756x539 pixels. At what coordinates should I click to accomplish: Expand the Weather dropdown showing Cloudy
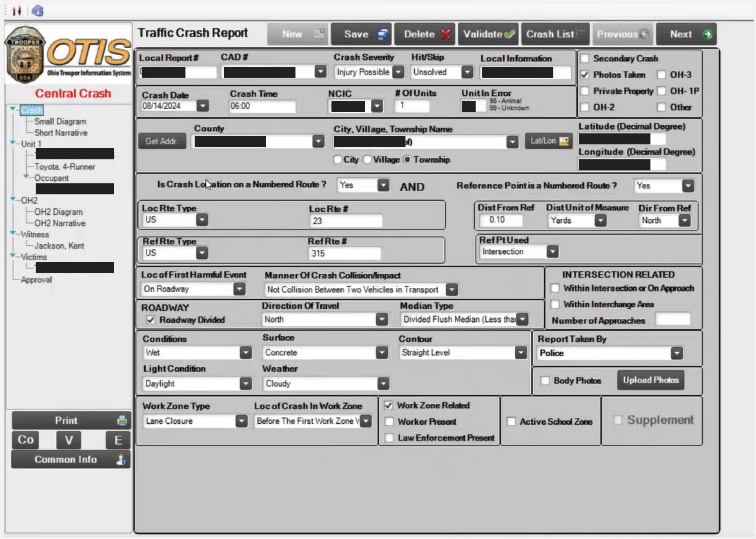(x=383, y=384)
